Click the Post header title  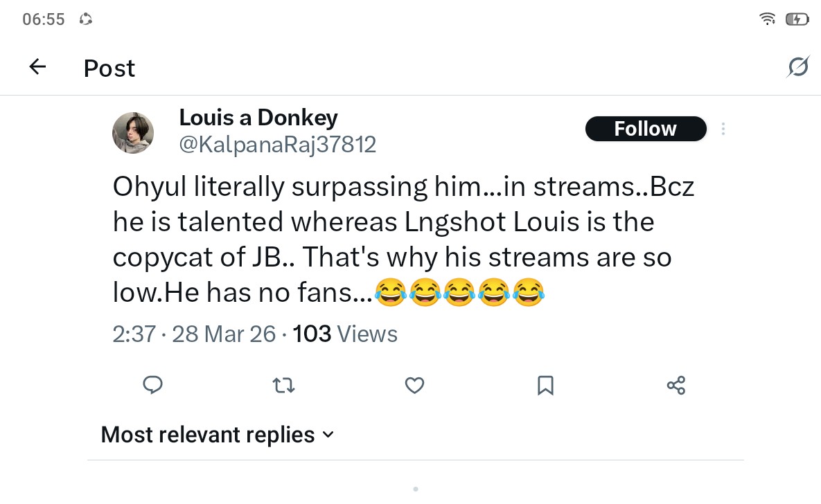pyautogui.click(x=109, y=68)
